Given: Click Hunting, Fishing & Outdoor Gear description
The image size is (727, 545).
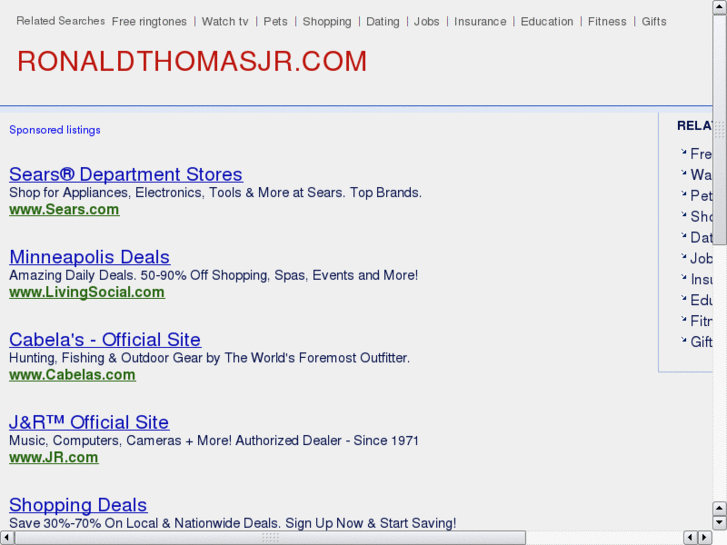Looking at the screenshot, I should click(210, 358).
